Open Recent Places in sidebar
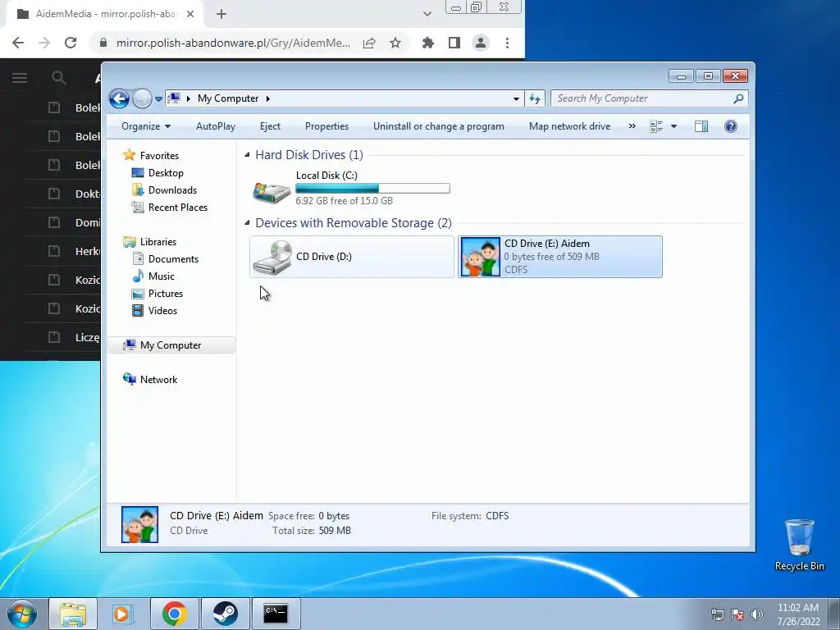Viewport: 840px width, 630px height. coord(177,208)
